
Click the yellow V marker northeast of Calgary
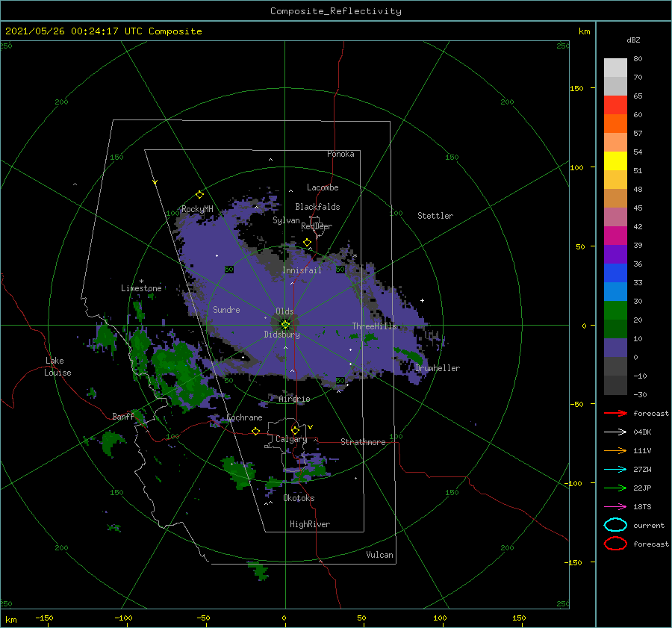coord(311,427)
